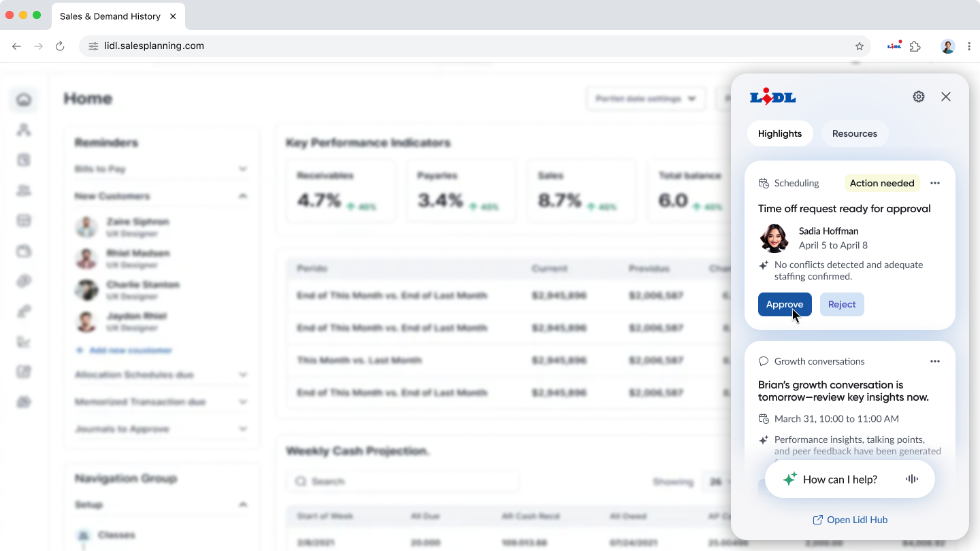Viewport: 980px width, 551px height.
Task: Open Growth conversations card more options
Action: tap(935, 361)
